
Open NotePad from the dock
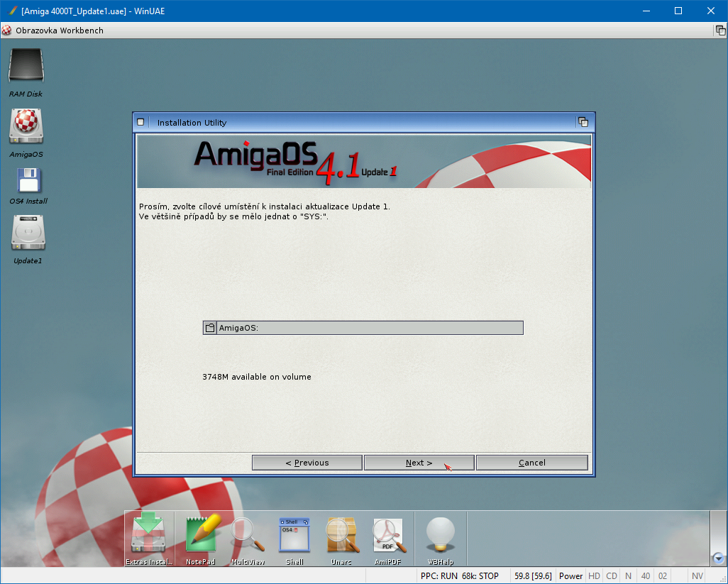pyautogui.click(x=201, y=535)
